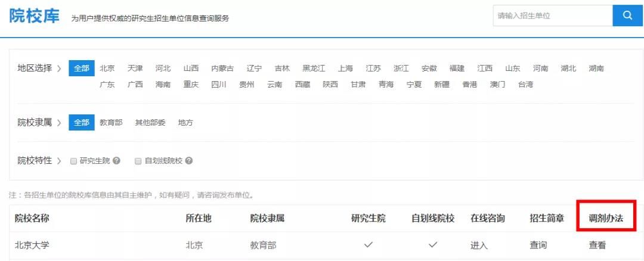
Task: Click the blue search magnifier button
Action: point(628,15)
